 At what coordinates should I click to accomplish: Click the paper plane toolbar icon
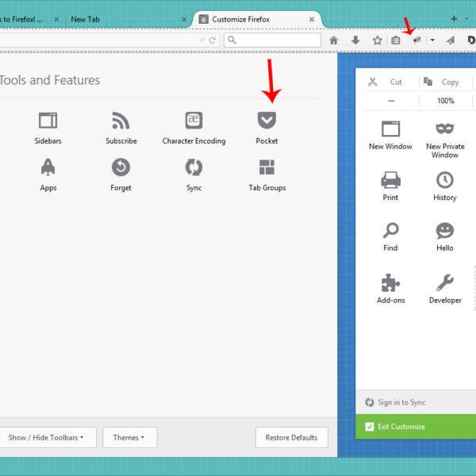pyautogui.click(x=451, y=40)
